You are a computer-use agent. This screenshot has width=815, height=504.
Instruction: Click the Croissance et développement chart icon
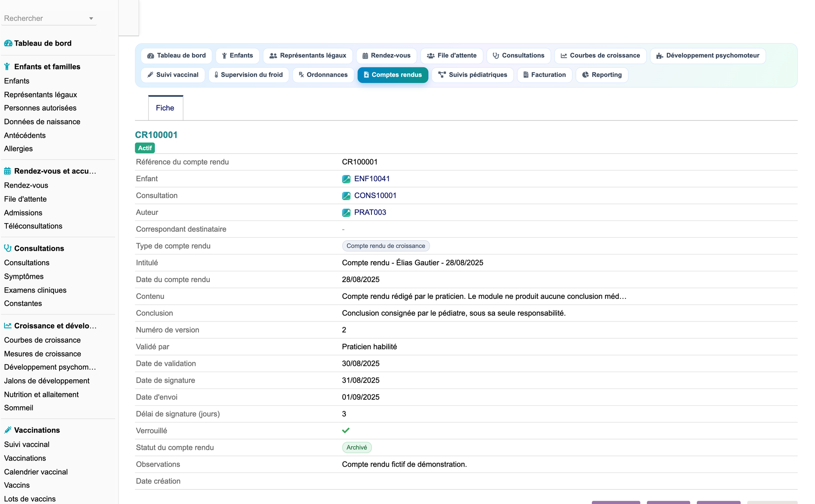[8, 326]
